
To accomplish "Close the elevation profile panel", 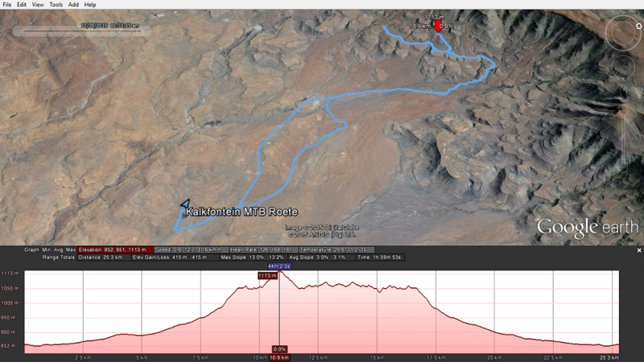I will point(639,250).
